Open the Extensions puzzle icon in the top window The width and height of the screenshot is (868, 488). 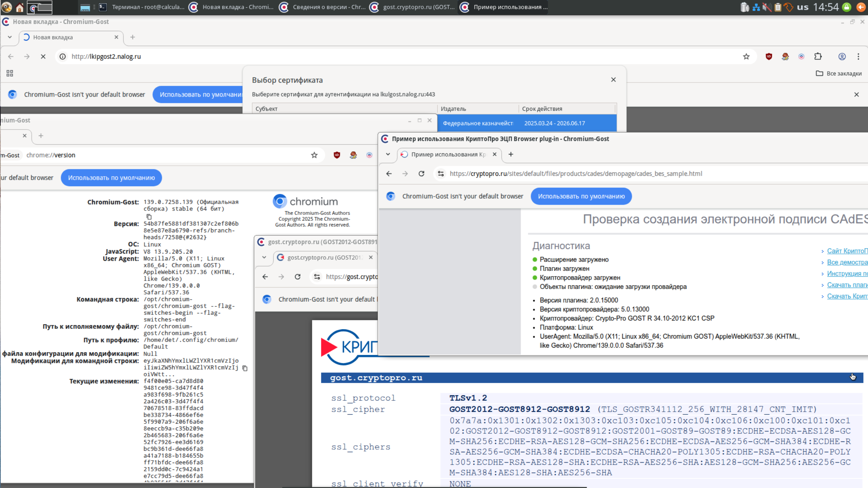(x=818, y=56)
